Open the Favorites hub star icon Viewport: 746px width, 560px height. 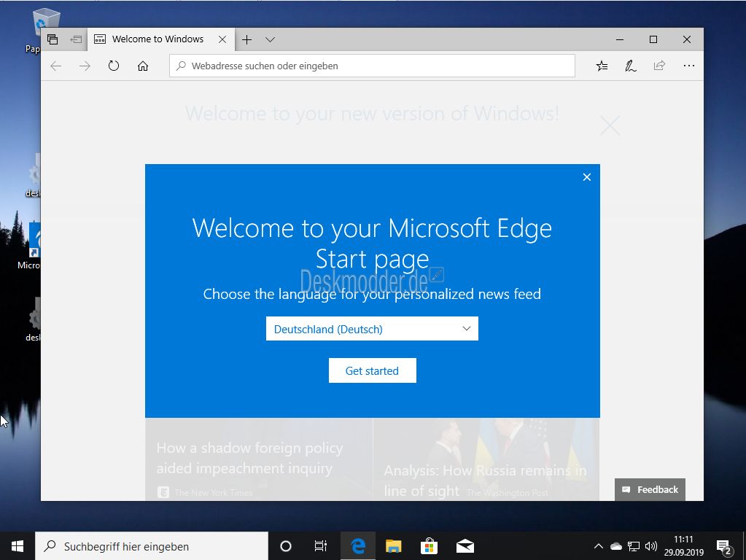(x=602, y=66)
